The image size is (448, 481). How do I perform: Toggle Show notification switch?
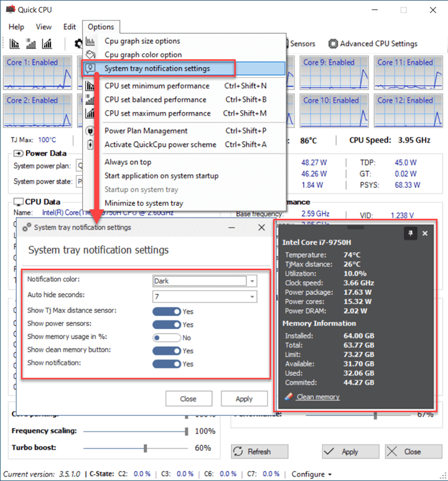coord(167,364)
